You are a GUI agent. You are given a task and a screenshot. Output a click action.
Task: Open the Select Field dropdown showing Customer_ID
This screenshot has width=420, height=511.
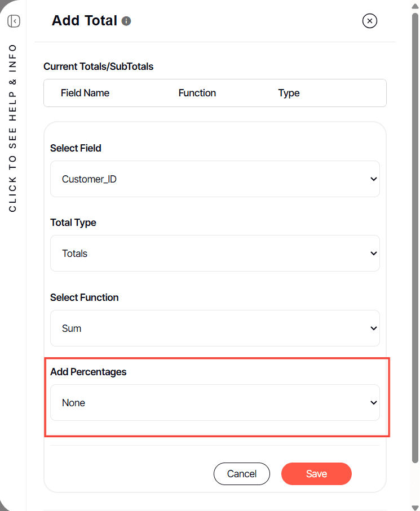215,179
